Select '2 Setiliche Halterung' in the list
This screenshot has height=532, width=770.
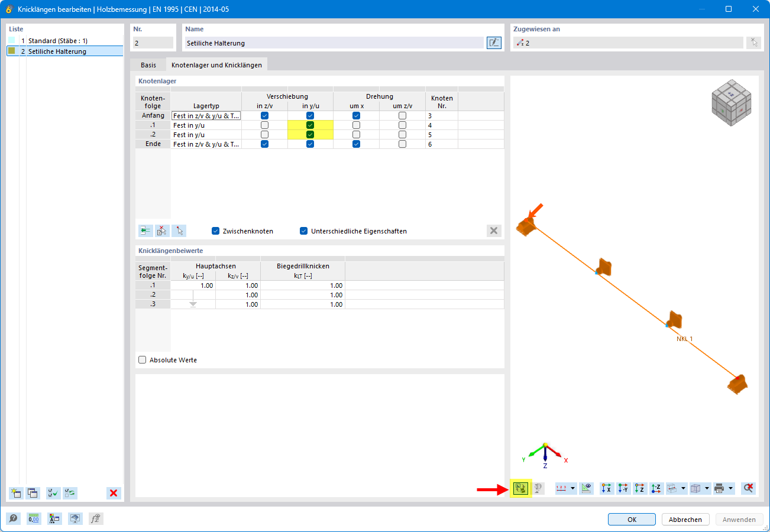[65, 51]
